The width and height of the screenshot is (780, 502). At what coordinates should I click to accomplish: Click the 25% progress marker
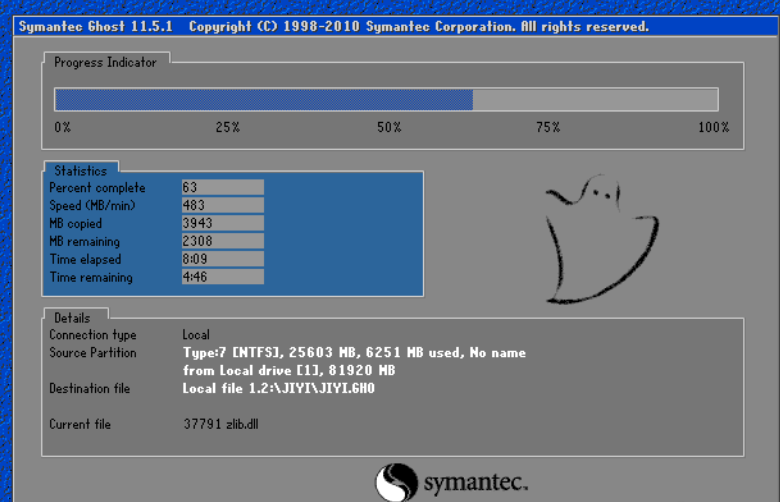click(228, 127)
